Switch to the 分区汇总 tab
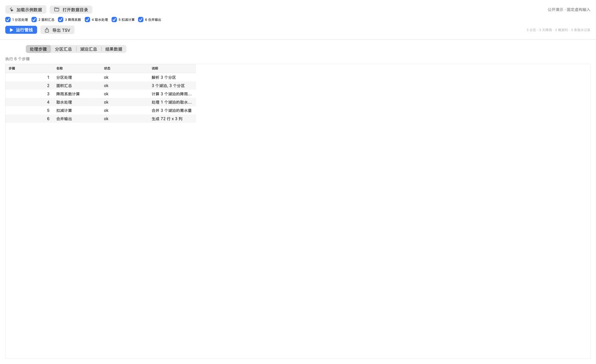Image resolution: width=596 pixels, height=364 pixels. tap(63, 49)
